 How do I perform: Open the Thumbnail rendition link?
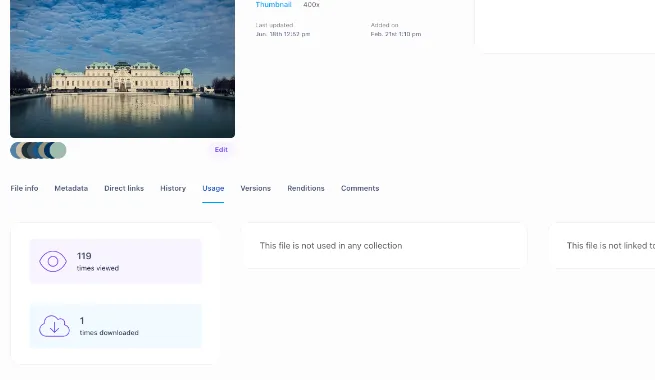coord(273,5)
